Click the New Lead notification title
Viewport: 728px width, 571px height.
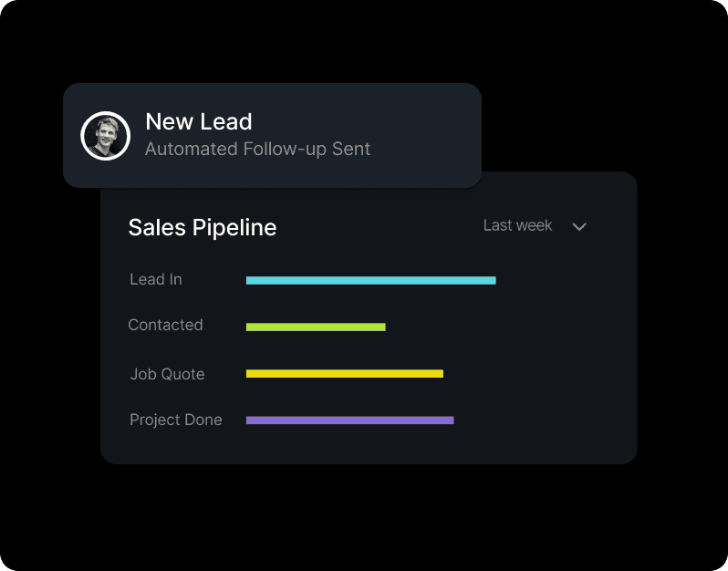tap(199, 121)
